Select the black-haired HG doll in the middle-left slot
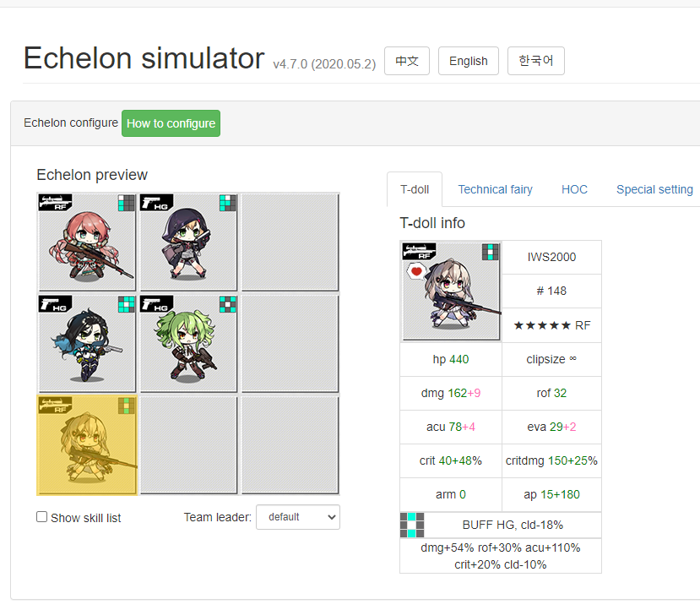This screenshot has height=610, width=700. tap(87, 344)
